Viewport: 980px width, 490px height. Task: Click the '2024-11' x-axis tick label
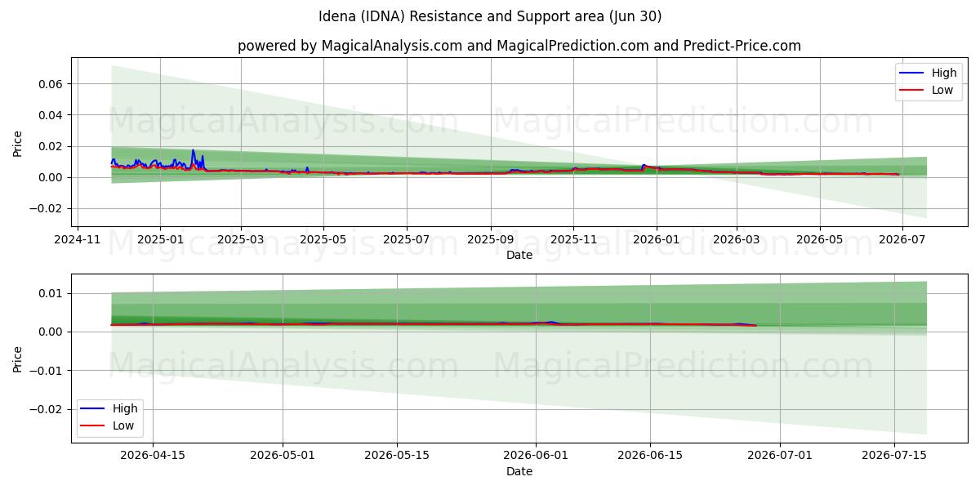(78, 239)
